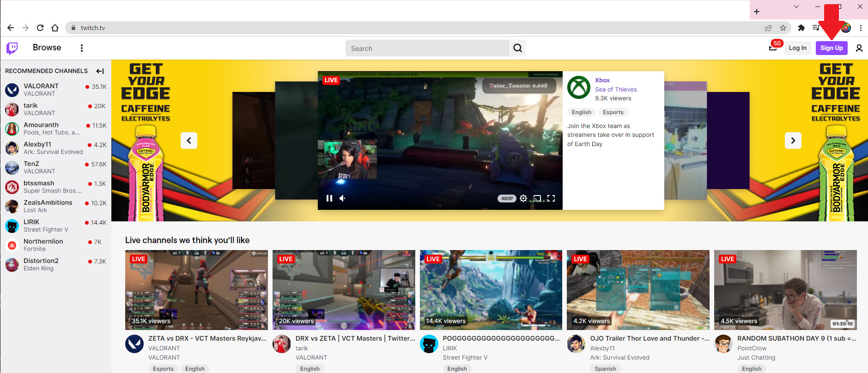
Task: Mute the featured stream volume
Action: tap(342, 198)
